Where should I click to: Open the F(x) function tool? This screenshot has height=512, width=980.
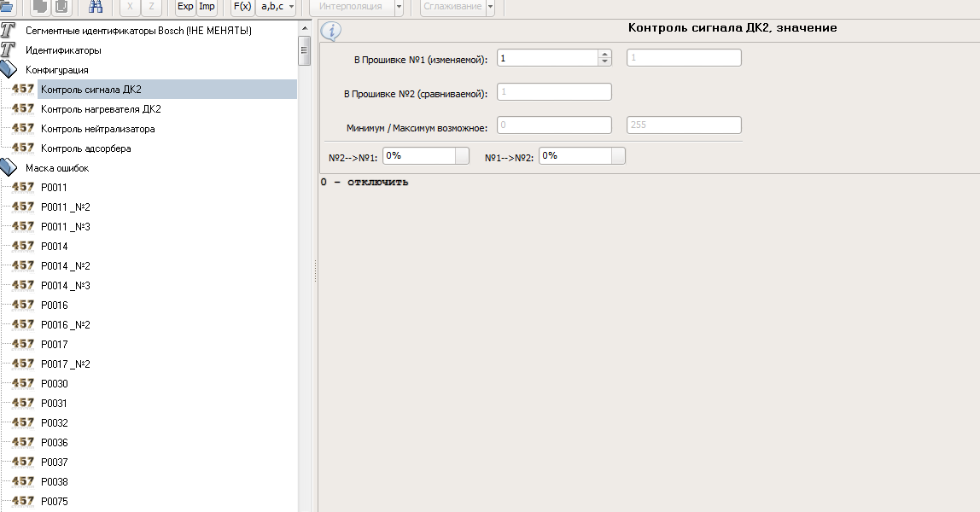click(x=242, y=7)
